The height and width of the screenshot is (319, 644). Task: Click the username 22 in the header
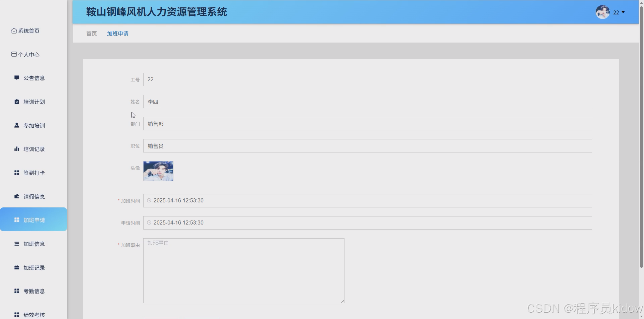tap(616, 12)
